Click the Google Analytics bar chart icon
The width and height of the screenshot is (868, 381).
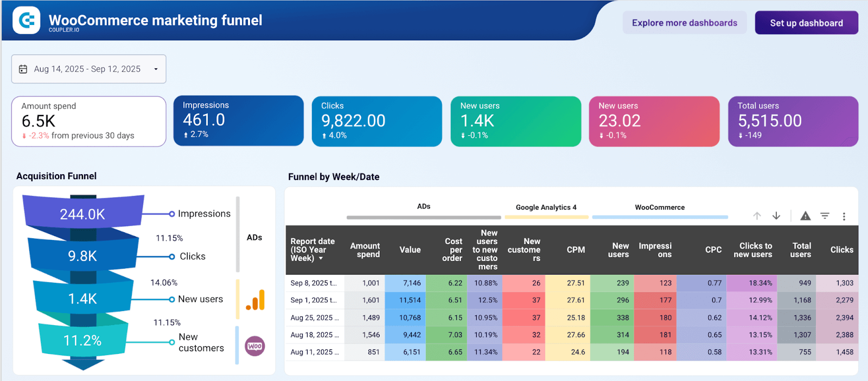point(256,300)
